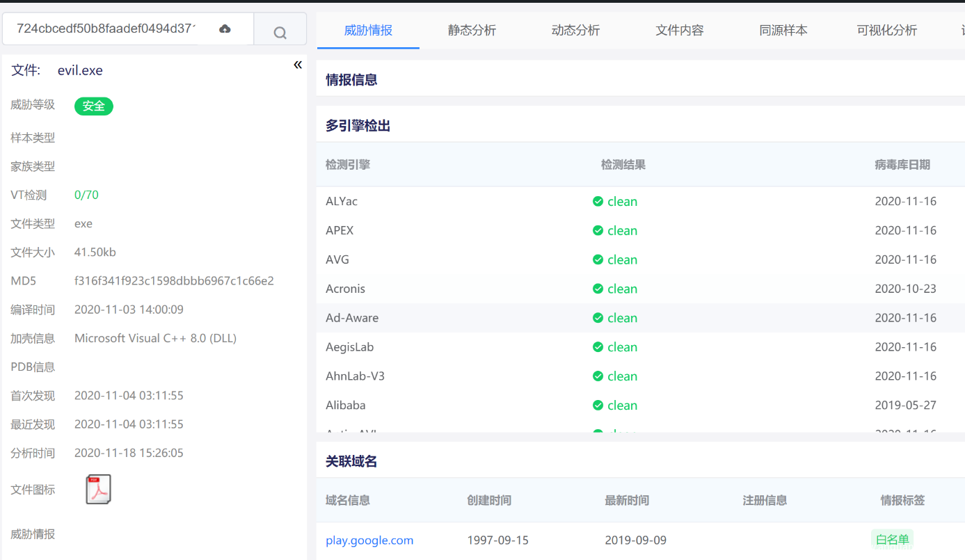
Task: Open the 可视化分析 tab
Action: point(886,31)
